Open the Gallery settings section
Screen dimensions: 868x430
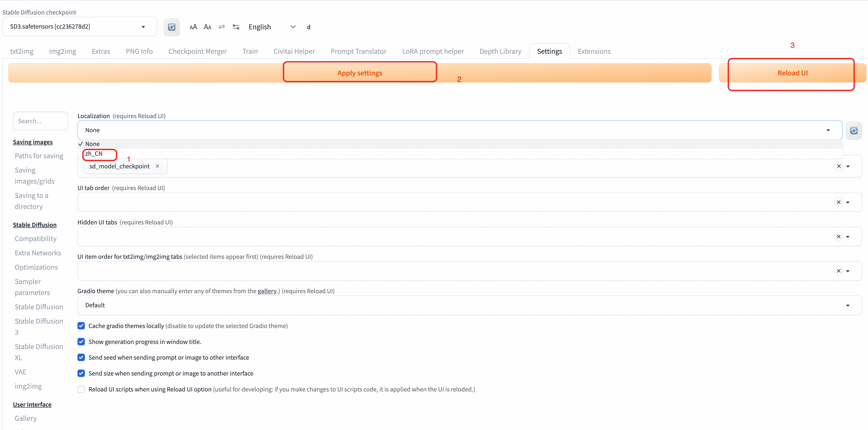coord(26,418)
